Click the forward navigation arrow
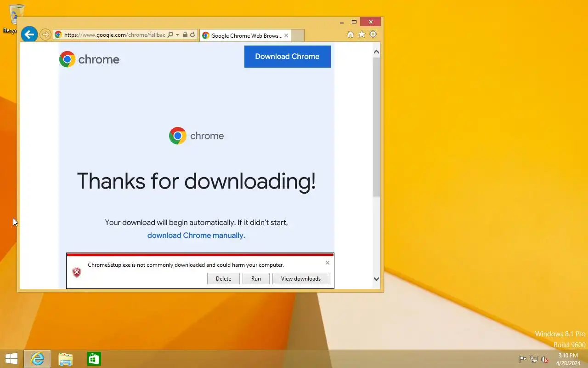 coord(45,34)
